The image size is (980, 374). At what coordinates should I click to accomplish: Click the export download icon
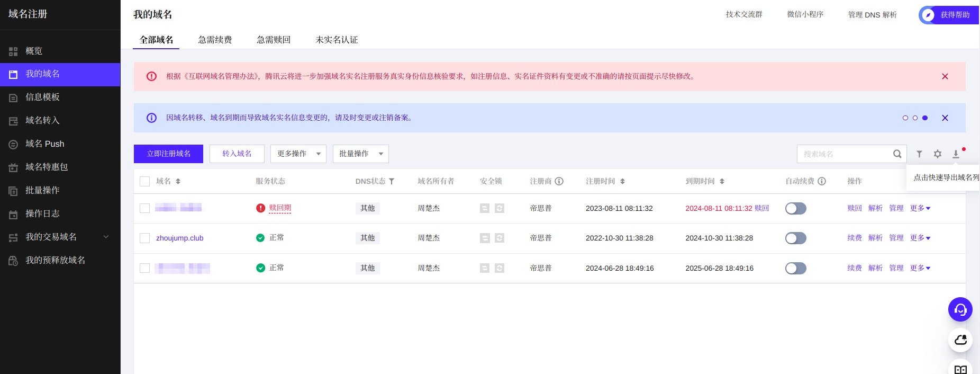coord(956,154)
